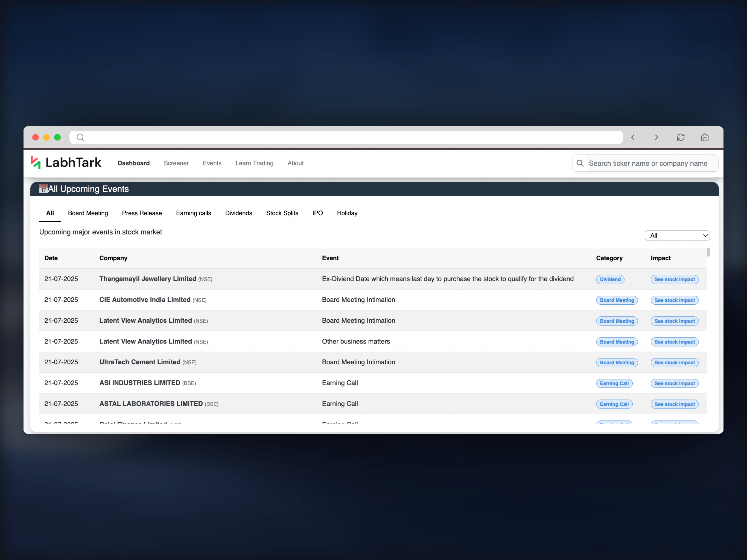Screen dimensions: 747x560
Task: Click the calendar icon beside All Upcoming Events
Action: tap(43, 189)
